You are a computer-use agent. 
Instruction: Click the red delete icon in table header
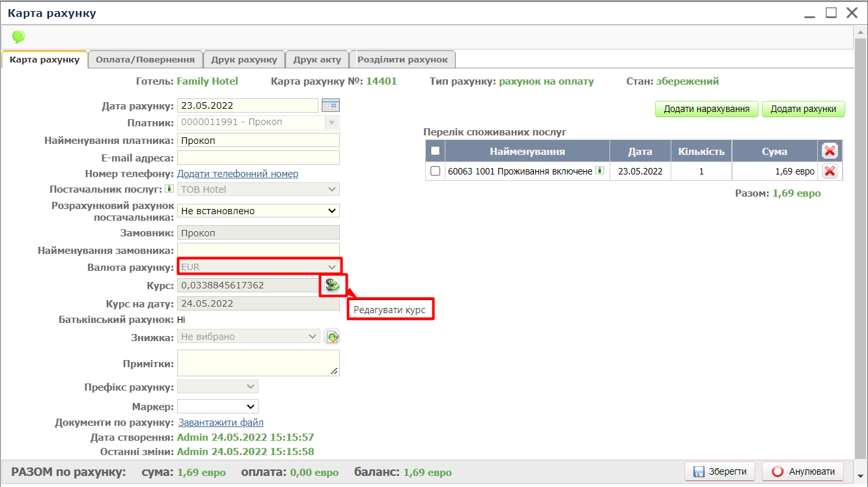coord(830,152)
